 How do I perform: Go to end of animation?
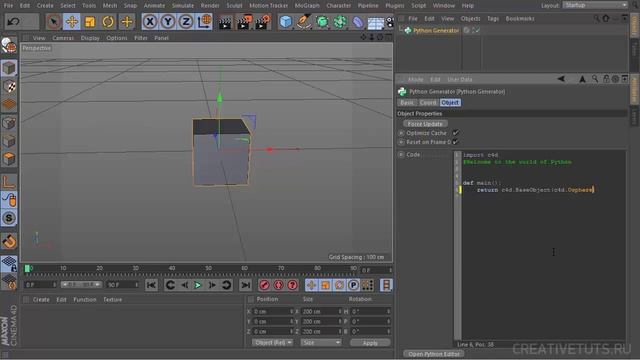246,285
